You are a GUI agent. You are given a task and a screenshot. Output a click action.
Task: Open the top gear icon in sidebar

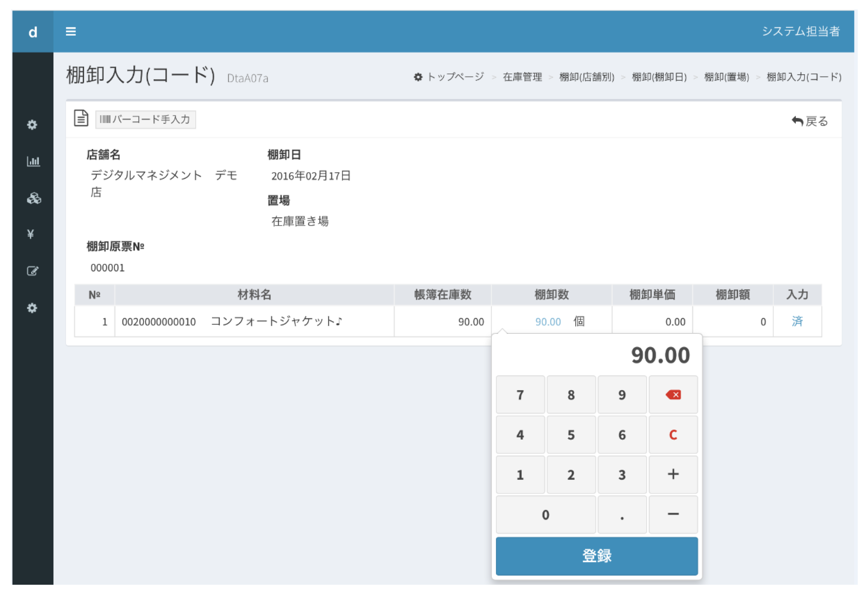[32, 125]
